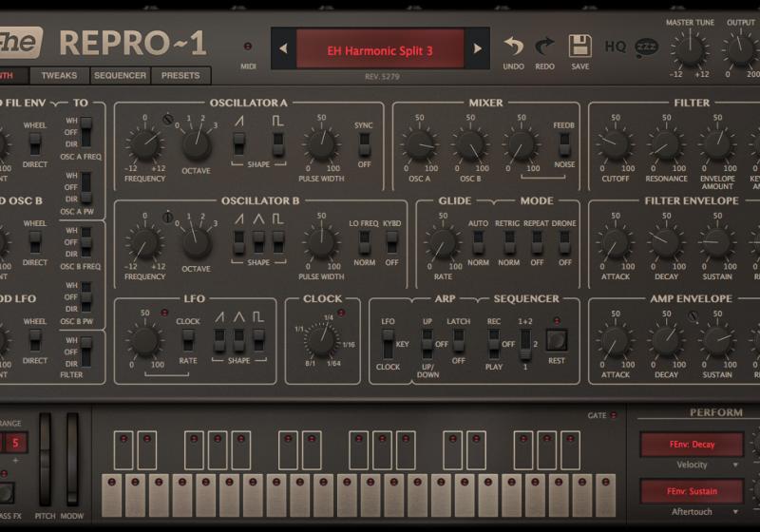The width and height of the screenshot is (760, 532).
Task: Toggle Oscillator A pulse shape switch
Action: 278,143
